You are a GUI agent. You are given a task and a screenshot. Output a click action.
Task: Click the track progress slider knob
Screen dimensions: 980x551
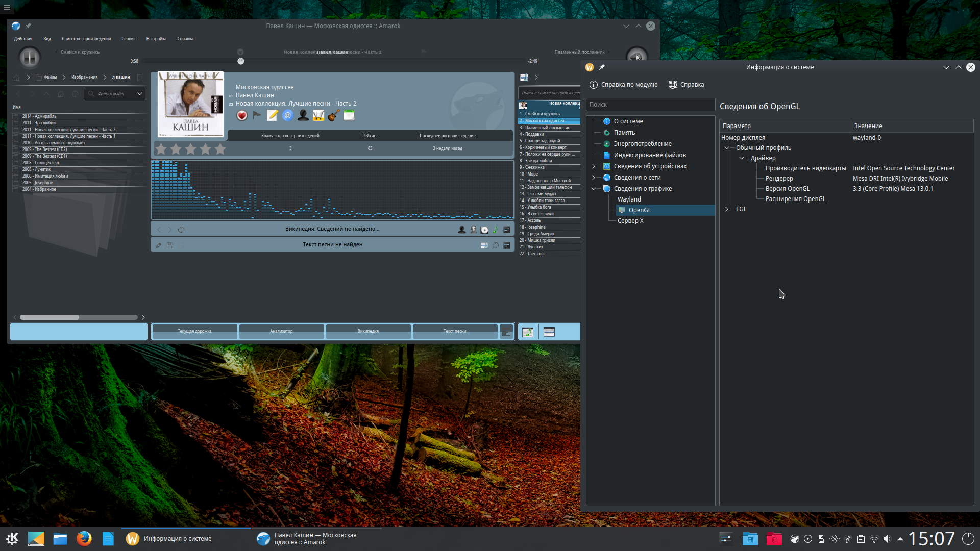[241, 61]
